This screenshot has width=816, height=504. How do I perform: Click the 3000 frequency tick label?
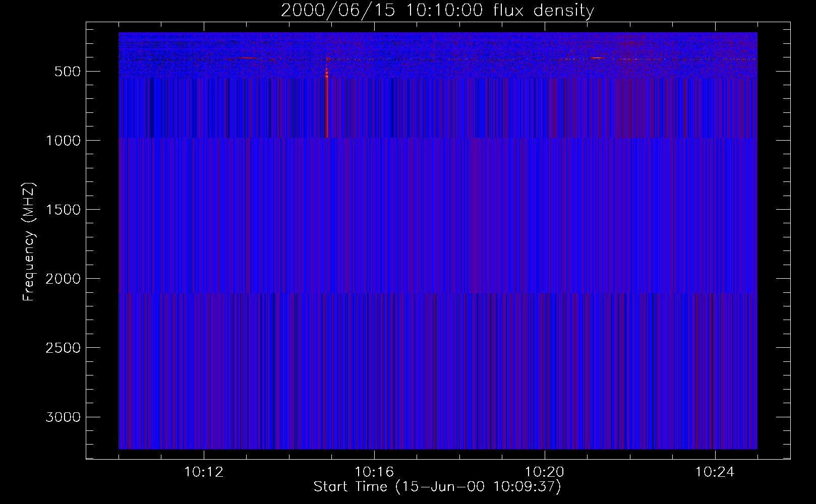[x=63, y=417]
